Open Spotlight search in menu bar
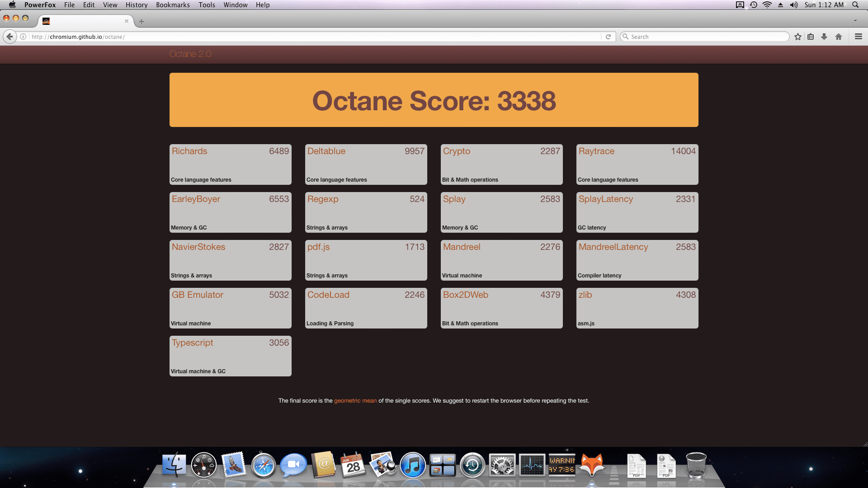Screen dimensions: 868x488 pos(855,5)
